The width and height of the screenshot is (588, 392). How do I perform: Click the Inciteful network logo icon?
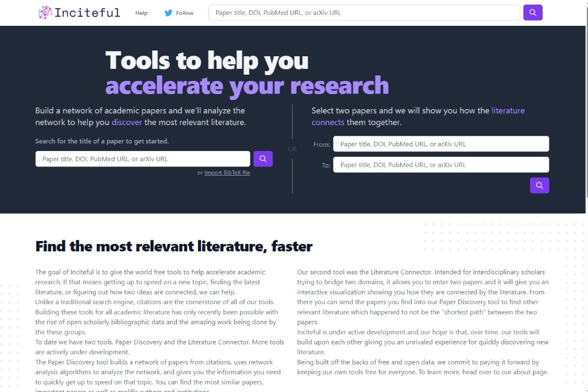tap(45, 13)
